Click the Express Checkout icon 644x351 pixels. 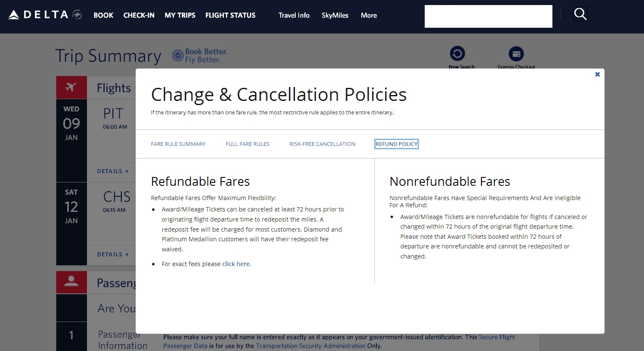(x=516, y=54)
